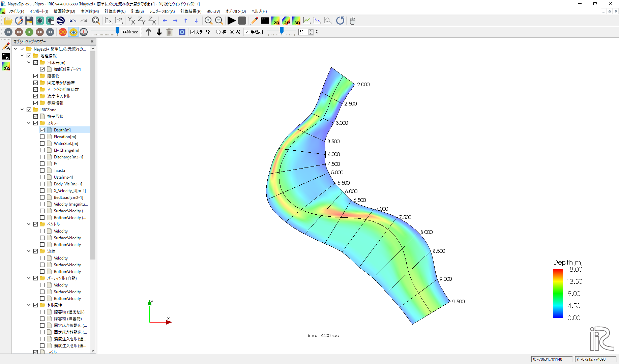Click the save project floppy icon
Screen dimensions: 619x364
(29, 21)
